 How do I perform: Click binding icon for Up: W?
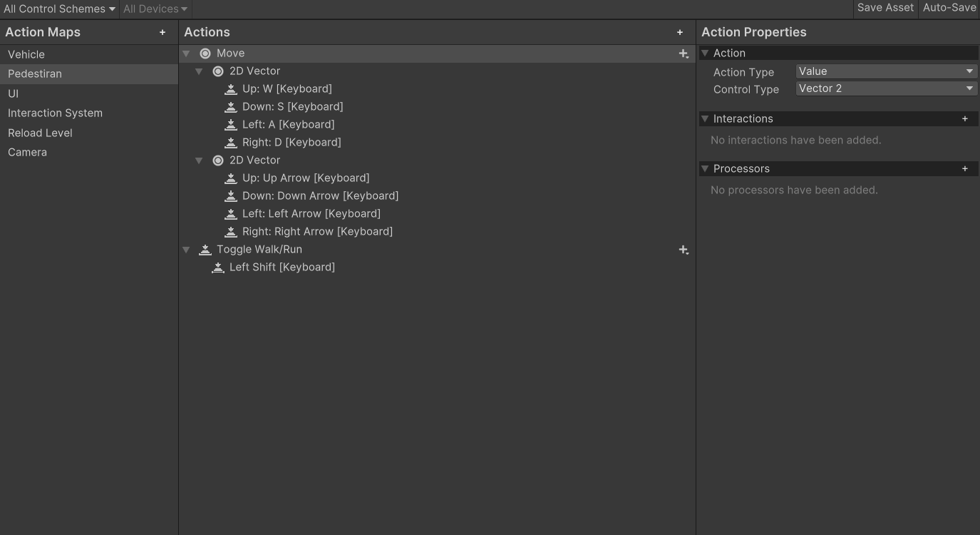click(x=231, y=89)
